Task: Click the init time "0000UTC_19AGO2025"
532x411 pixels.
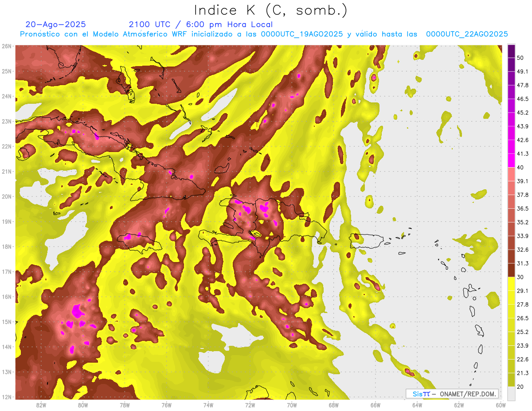Action: (301, 34)
